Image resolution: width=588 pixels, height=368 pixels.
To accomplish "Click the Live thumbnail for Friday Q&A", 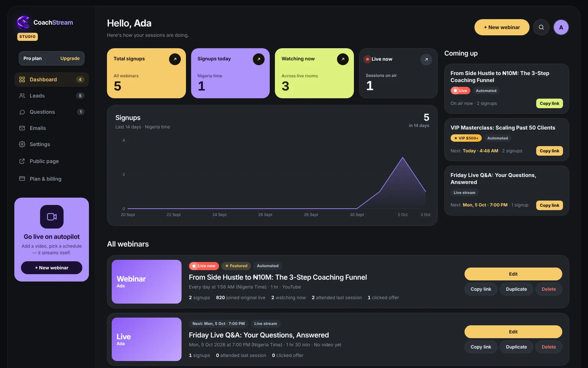I will pyautogui.click(x=147, y=339).
